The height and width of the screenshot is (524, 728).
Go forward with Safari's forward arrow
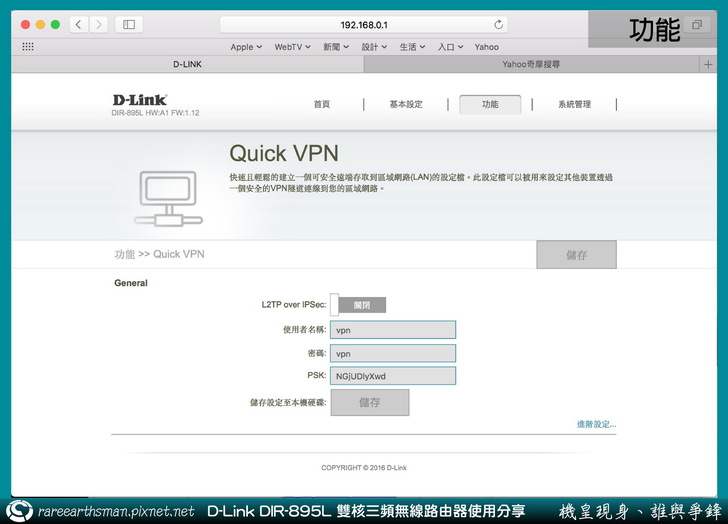click(x=98, y=25)
